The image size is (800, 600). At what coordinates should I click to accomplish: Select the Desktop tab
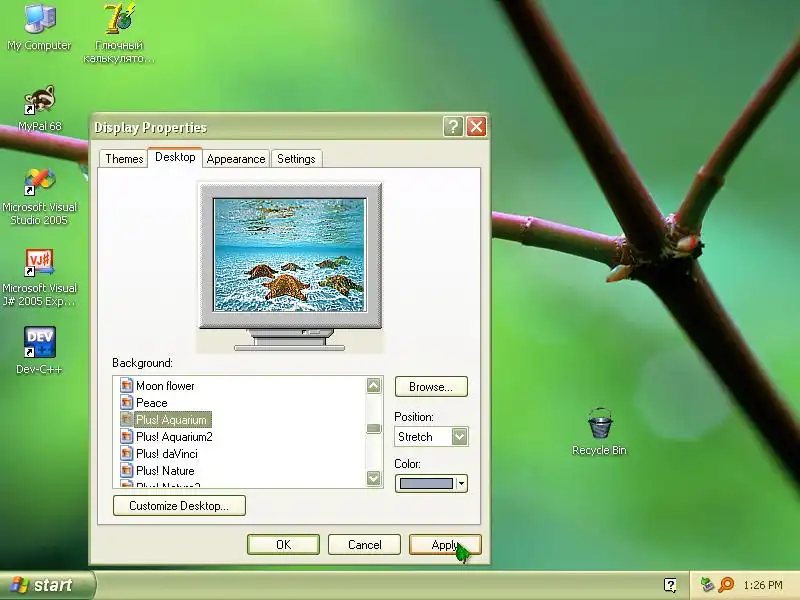coord(175,157)
